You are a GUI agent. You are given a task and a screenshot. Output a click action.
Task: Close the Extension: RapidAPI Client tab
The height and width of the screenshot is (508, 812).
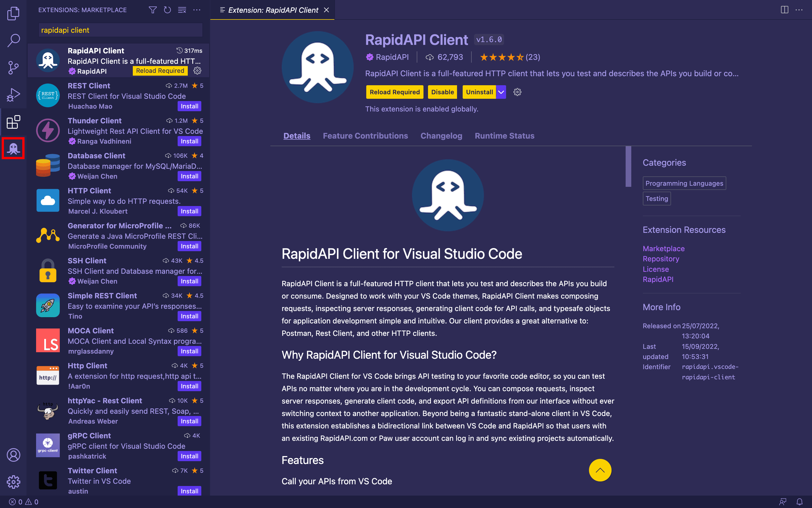[326, 10]
